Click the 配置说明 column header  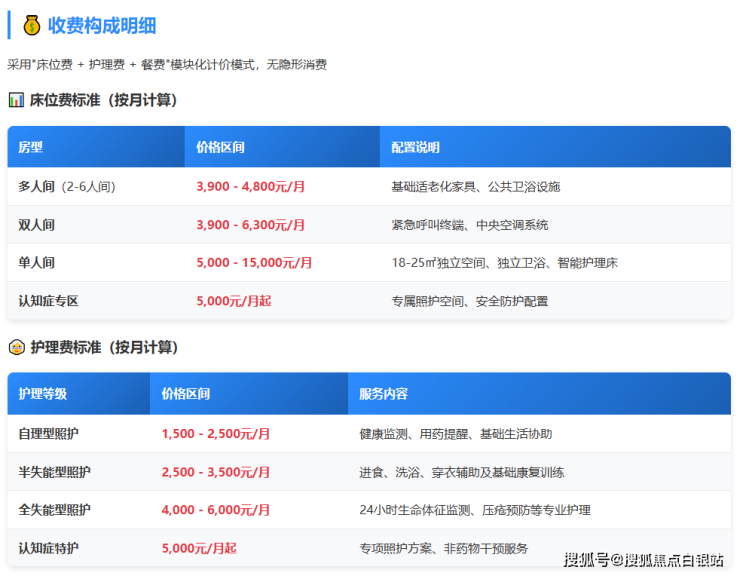pos(415,147)
